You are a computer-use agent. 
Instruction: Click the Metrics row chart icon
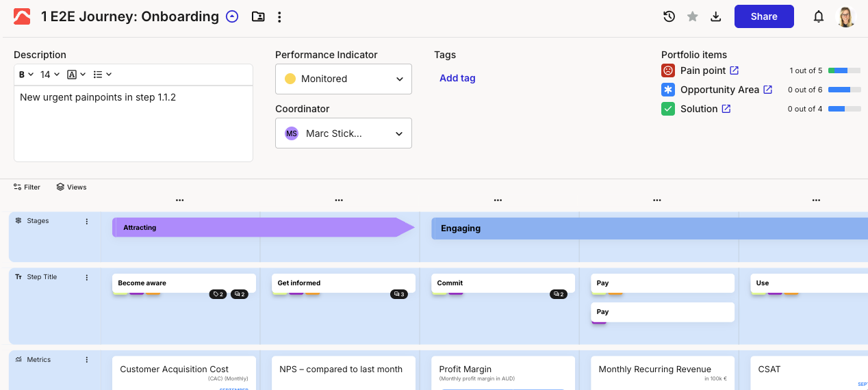pyautogui.click(x=18, y=360)
